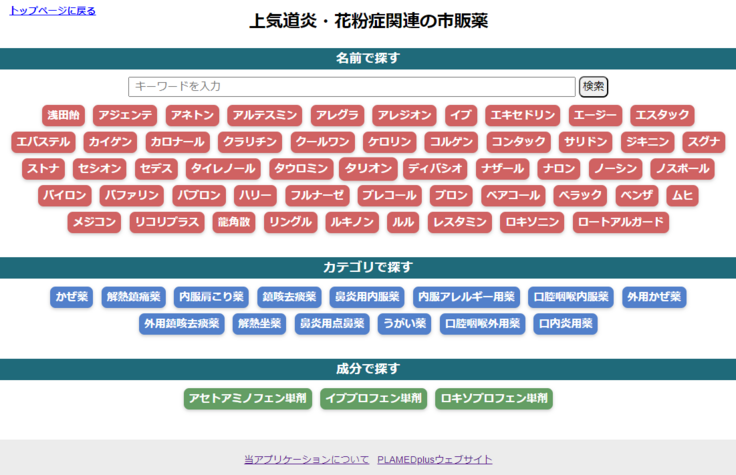The image size is (736, 475).
Task: Click the ジキニン tag
Action: [x=647, y=142]
